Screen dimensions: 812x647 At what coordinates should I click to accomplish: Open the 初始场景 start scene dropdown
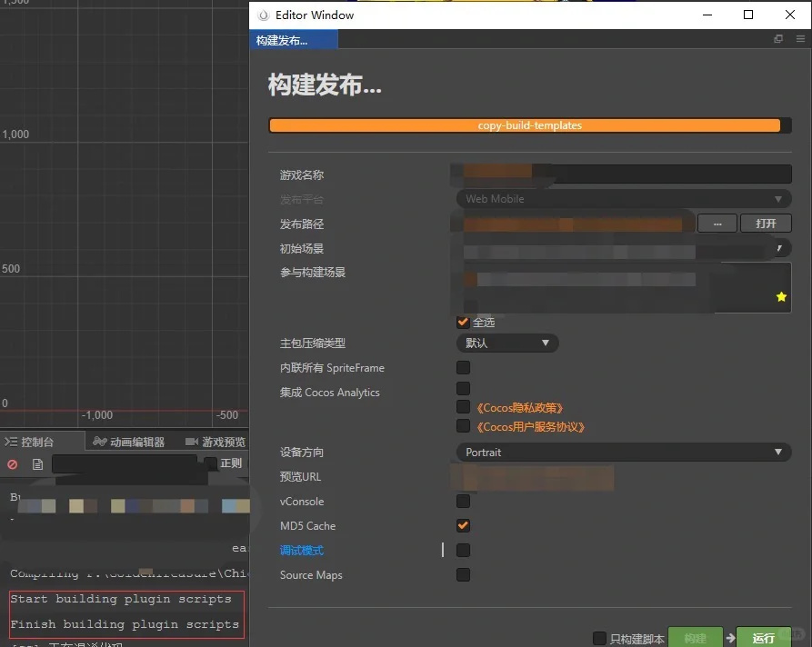tap(624, 248)
